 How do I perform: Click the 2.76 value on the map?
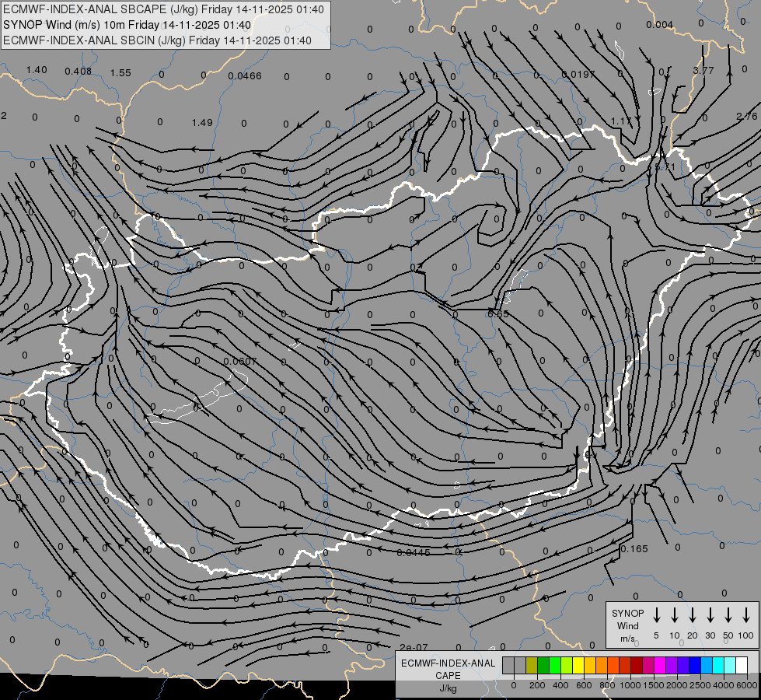[x=746, y=117]
